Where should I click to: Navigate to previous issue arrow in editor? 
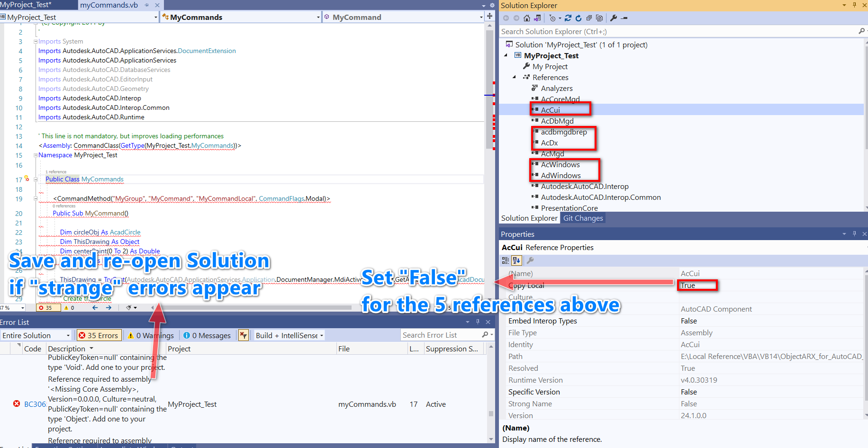pyautogui.click(x=95, y=308)
